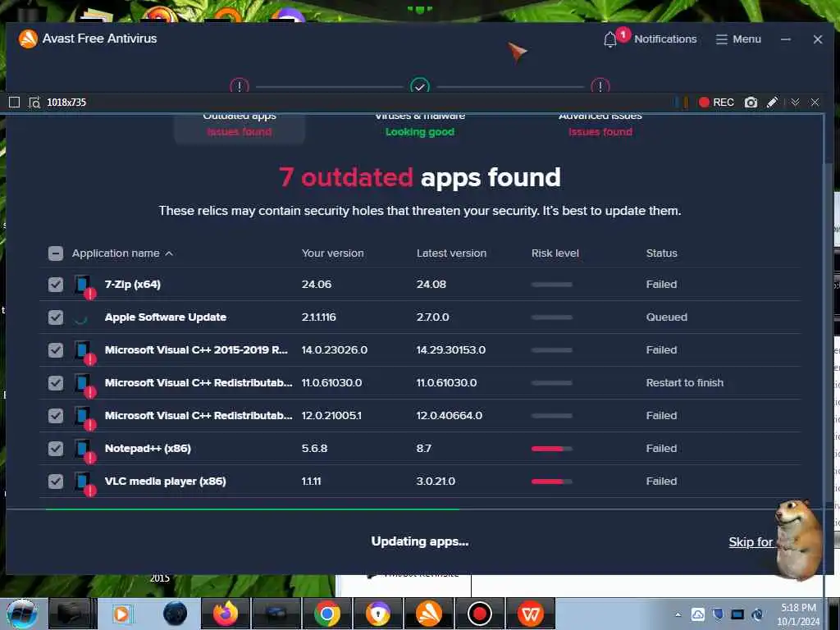Click the Restart to finish status
This screenshot has height=630, width=840.
(685, 383)
